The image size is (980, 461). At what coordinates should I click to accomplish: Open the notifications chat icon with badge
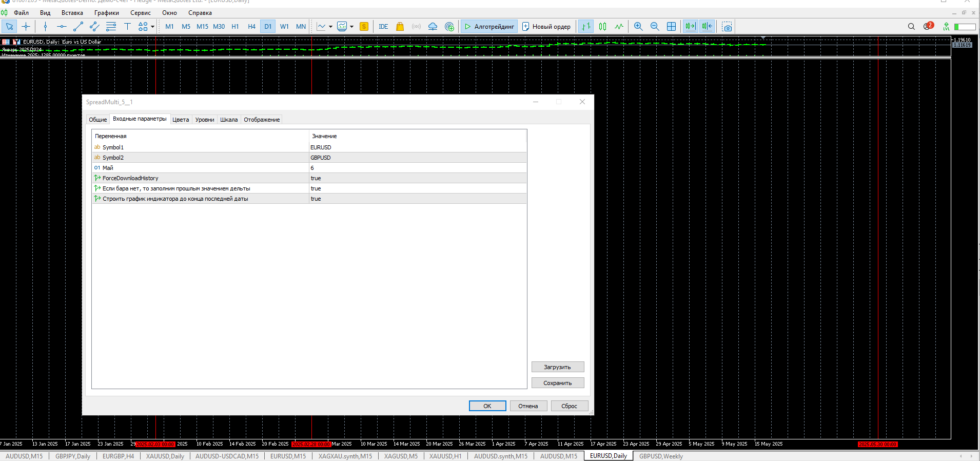928,26
